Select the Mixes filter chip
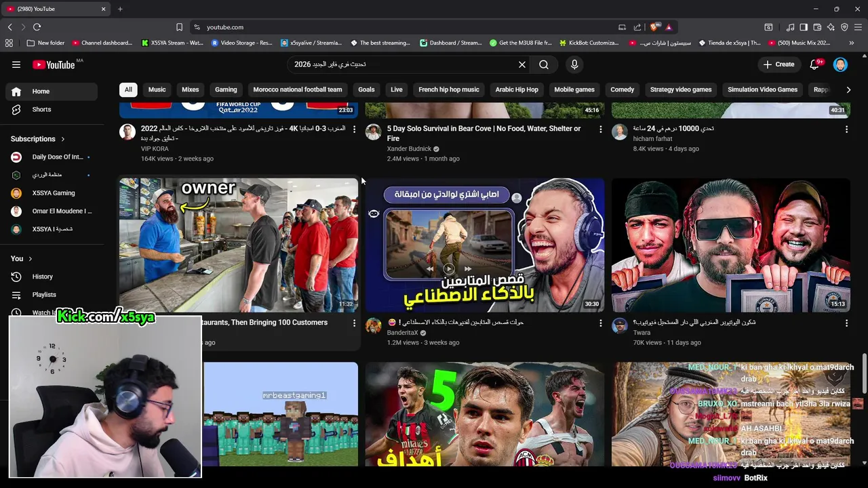This screenshot has height=488, width=868. 191,89
